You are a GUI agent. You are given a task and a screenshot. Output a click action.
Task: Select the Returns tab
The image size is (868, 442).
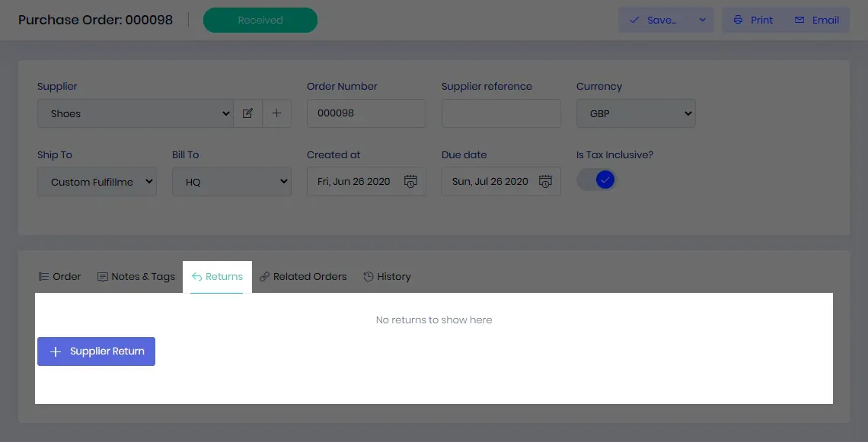(x=217, y=277)
